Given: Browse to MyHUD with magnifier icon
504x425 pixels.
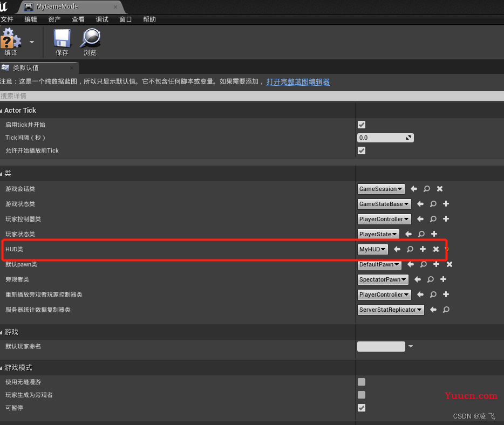Looking at the screenshot, I should tap(410, 249).
